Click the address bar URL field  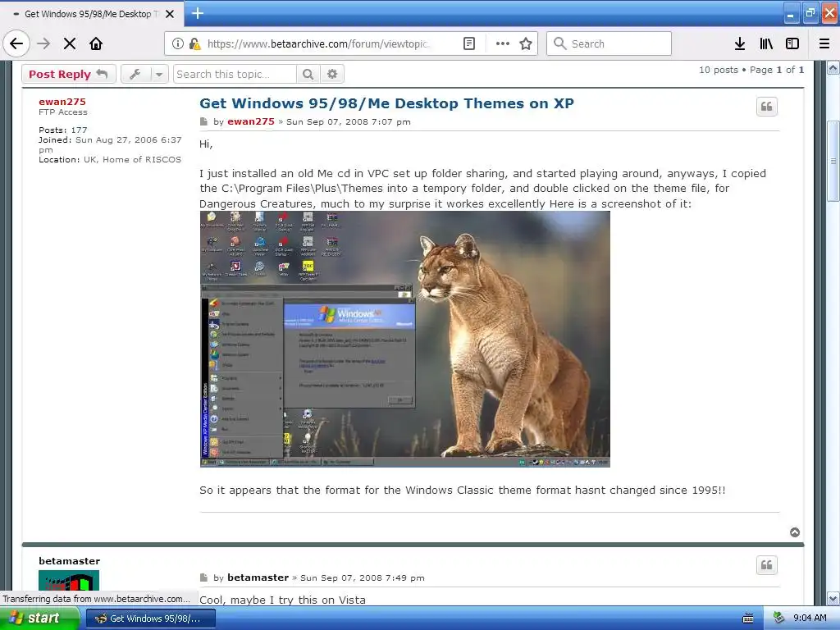tap(317, 43)
